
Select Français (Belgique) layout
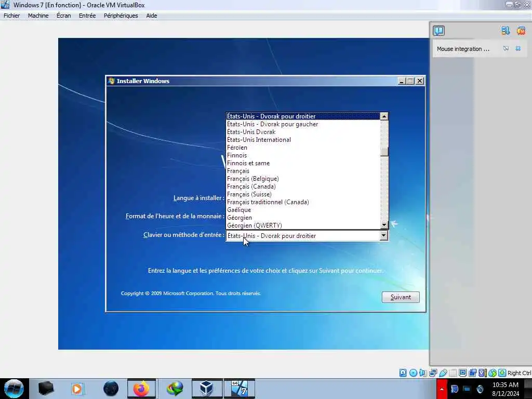click(x=303, y=179)
